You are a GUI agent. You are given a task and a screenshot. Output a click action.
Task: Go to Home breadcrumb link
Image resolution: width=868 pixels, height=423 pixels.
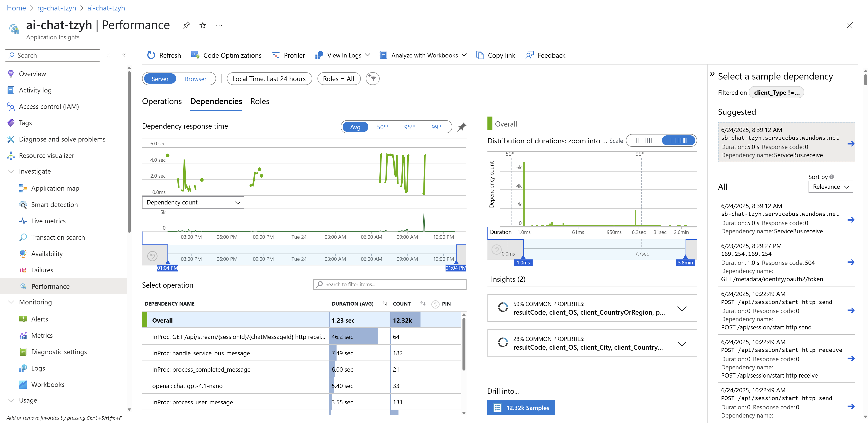click(x=16, y=8)
